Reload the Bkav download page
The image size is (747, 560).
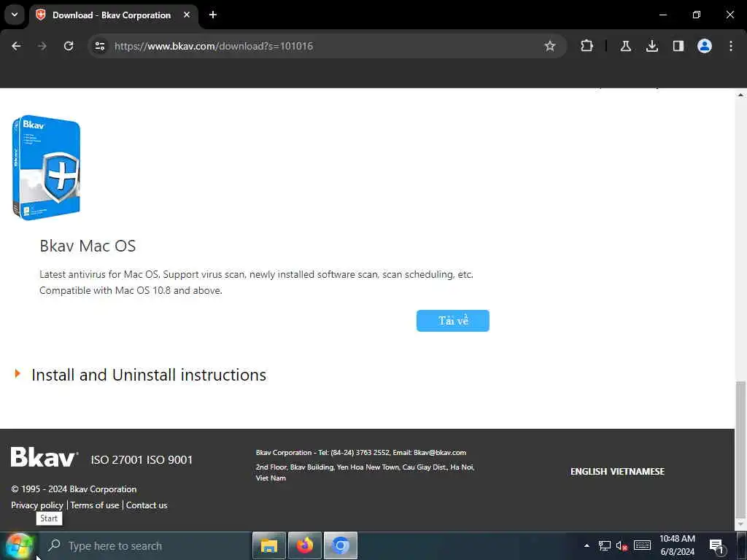[x=69, y=46]
